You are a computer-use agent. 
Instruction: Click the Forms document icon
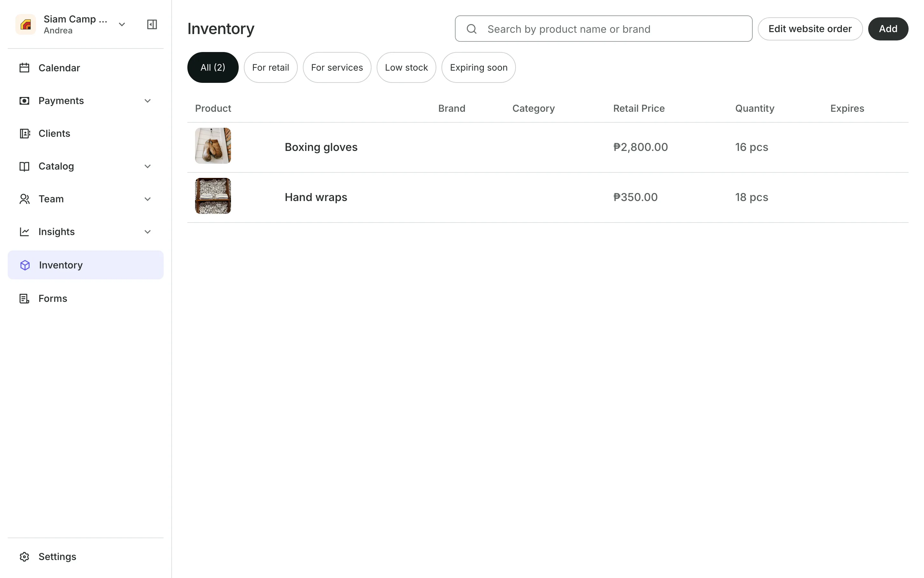[x=24, y=299]
